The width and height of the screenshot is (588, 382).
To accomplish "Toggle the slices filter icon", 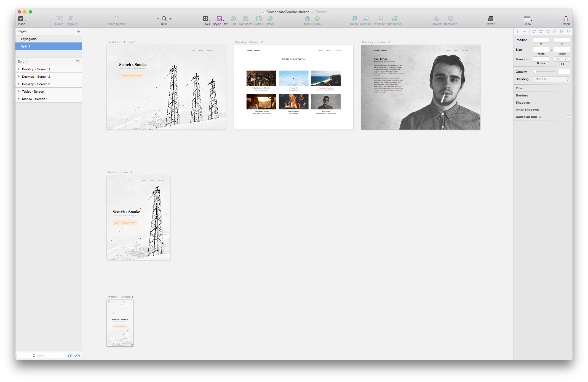I will [76, 356].
